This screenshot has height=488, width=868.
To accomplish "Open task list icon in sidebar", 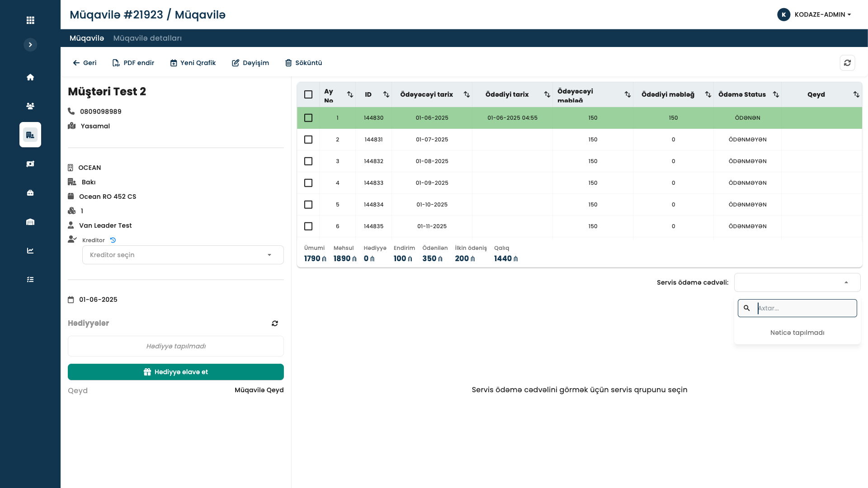I will click(x=30, y=280).
